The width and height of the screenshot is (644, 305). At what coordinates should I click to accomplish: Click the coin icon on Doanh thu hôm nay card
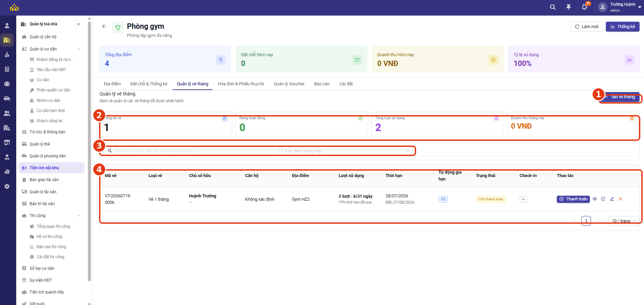(x=493, y=60)
